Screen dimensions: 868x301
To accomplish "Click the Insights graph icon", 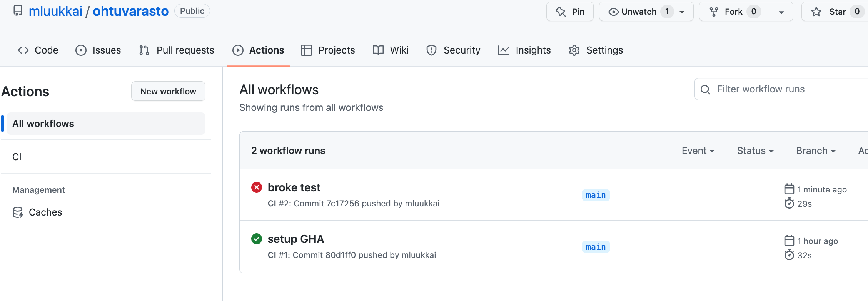I will (504, 50).
